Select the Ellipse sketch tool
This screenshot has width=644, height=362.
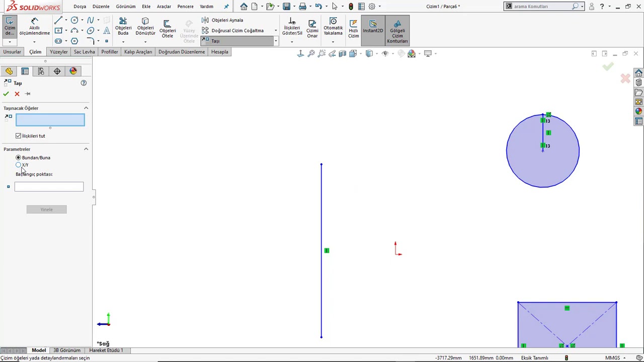click(x=91, y=31)
